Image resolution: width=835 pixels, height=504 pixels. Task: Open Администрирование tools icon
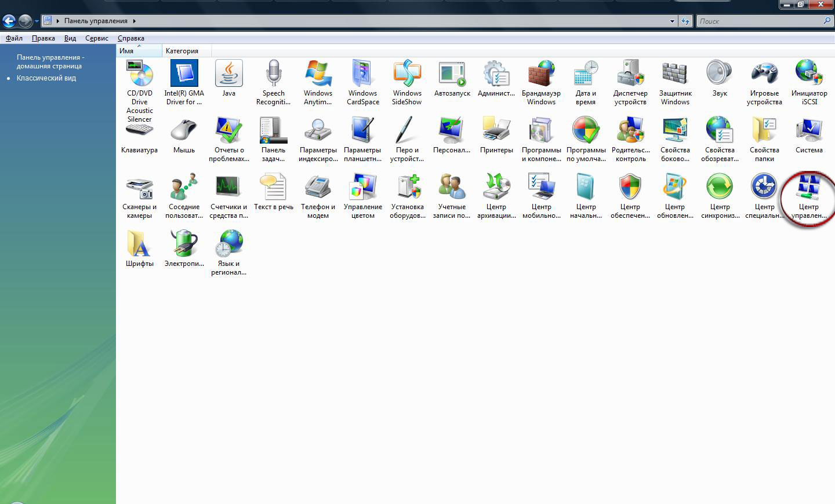tap(497, 74)
